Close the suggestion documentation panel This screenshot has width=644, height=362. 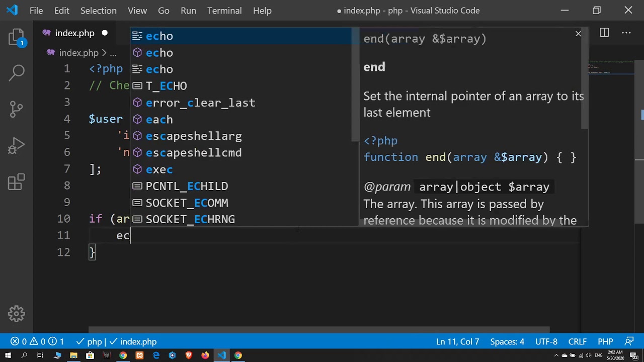point(578,34)
